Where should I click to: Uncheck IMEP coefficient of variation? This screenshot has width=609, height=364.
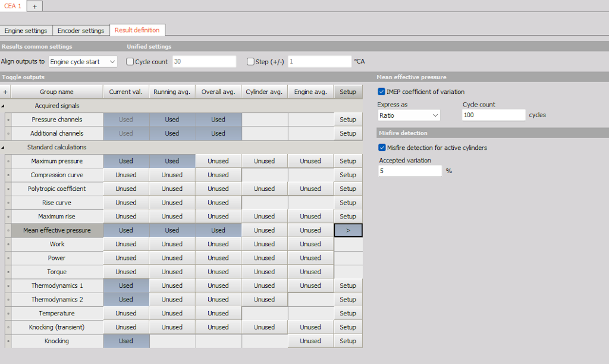pos(381,92)
